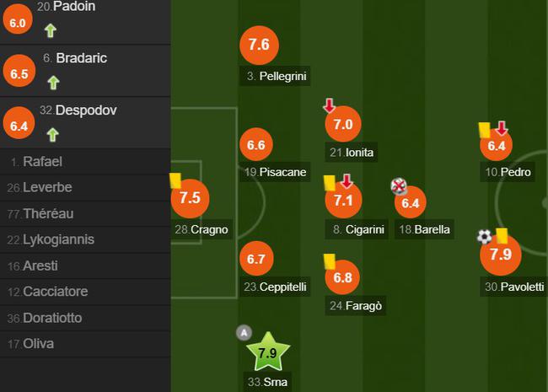Select Doratiotto in the bench list

coord(52,318)
